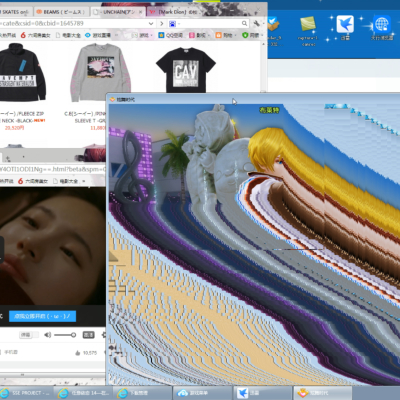Click the game window title bar icon
This screenshot has width=400, height=400.
[x=112, y=99]
